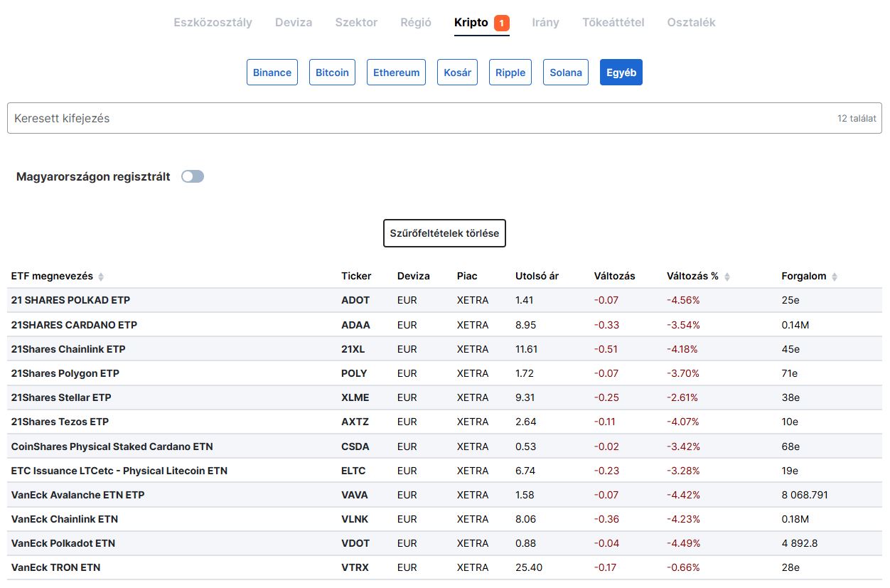
Task: Click ticker 21XL
Action: pyautogui.click(x=353, y=349)
